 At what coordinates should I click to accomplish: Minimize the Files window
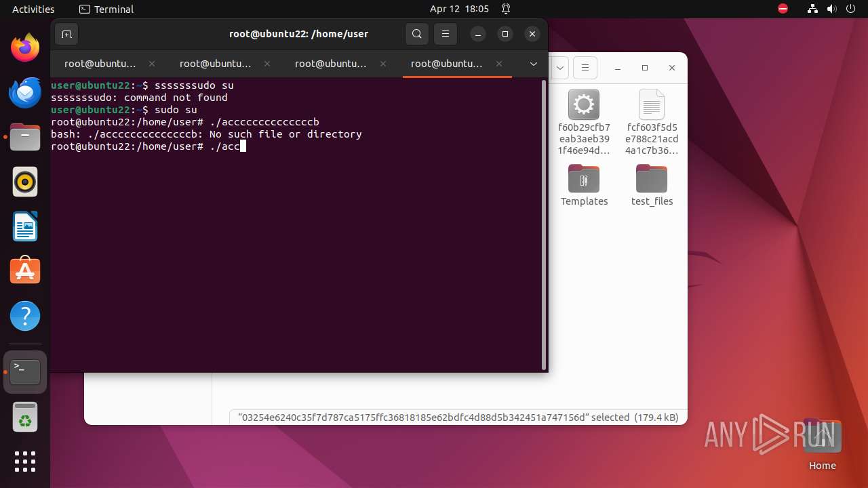coord(618,68)
